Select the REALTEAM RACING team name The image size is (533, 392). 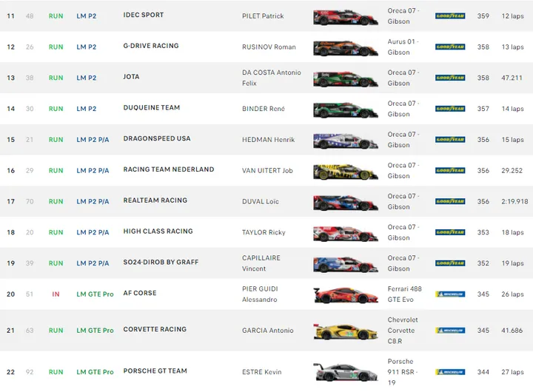point(155,200)
